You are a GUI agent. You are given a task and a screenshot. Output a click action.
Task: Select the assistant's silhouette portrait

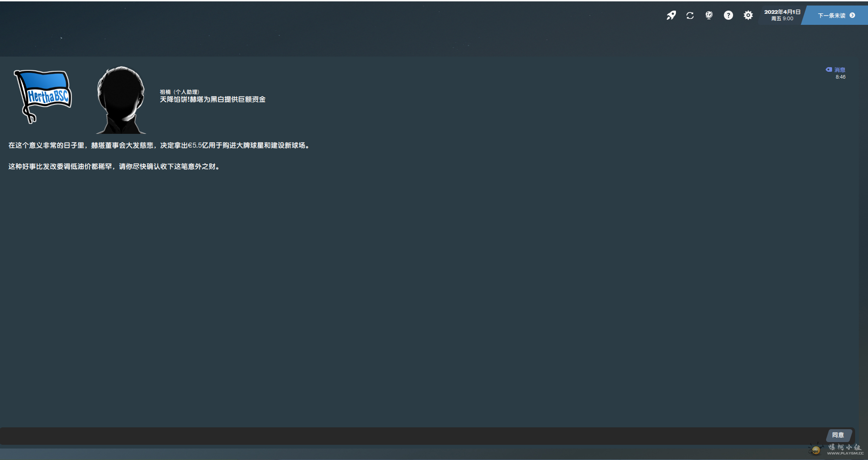click(121, 100)
